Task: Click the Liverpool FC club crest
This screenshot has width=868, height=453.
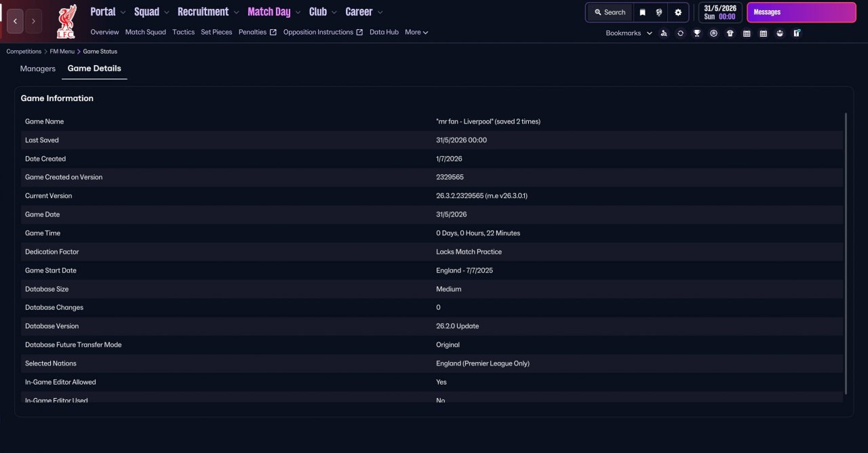Action: pos(66,22)
